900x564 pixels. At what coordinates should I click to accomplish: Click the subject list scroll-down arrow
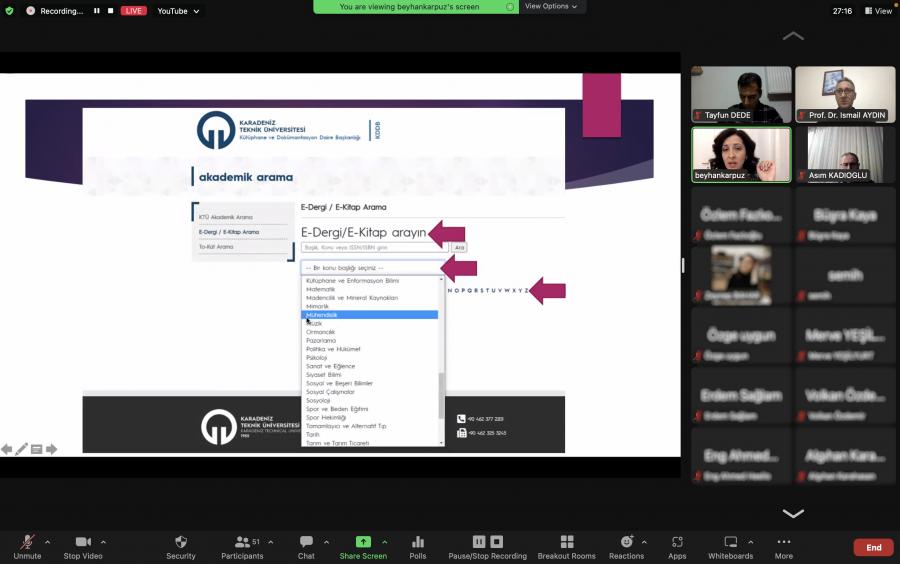tap(441, 443)
